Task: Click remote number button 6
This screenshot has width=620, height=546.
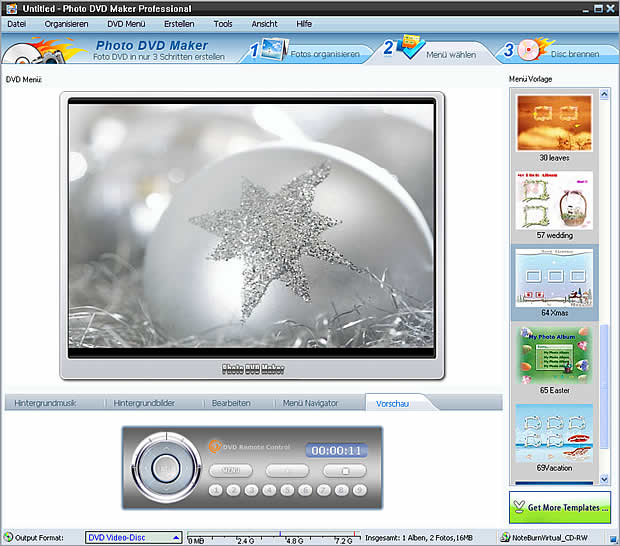Action: click(305, 490)
